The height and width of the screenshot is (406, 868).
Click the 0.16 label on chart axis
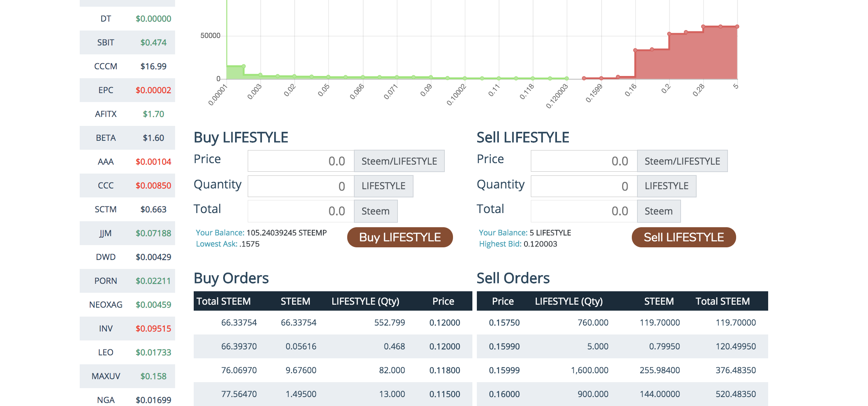coord(631,90)
